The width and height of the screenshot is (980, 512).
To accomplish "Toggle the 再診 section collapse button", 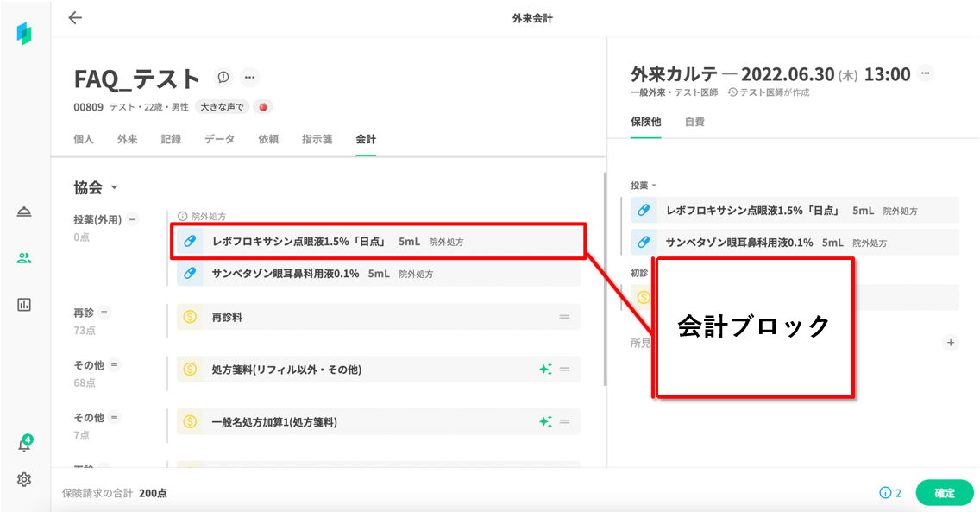I will (x=104, y=313).
